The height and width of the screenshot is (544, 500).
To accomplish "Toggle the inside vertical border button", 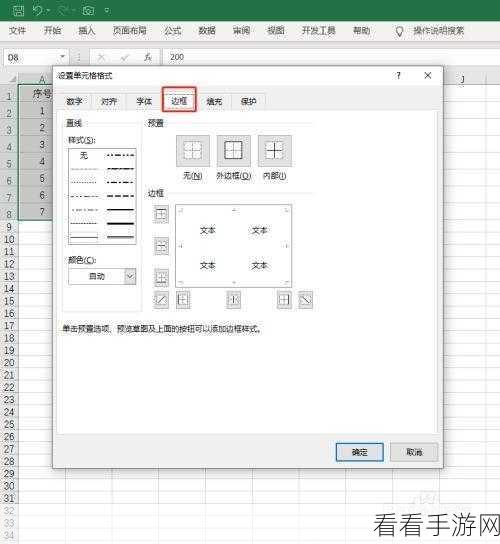I will [x=233, y=300].
